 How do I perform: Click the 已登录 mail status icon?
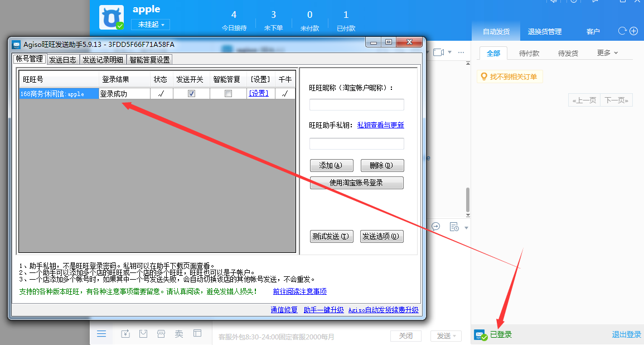[x=480, y=335]
